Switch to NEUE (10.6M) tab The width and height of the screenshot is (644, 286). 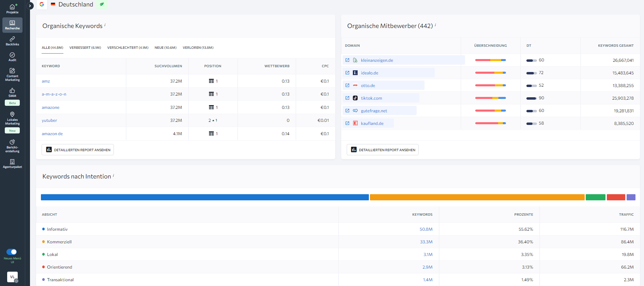[x=166, y=48]
